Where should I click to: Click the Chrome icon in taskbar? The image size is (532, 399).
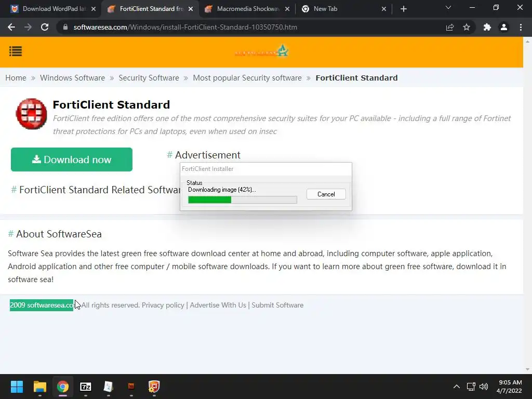[63, 387]
